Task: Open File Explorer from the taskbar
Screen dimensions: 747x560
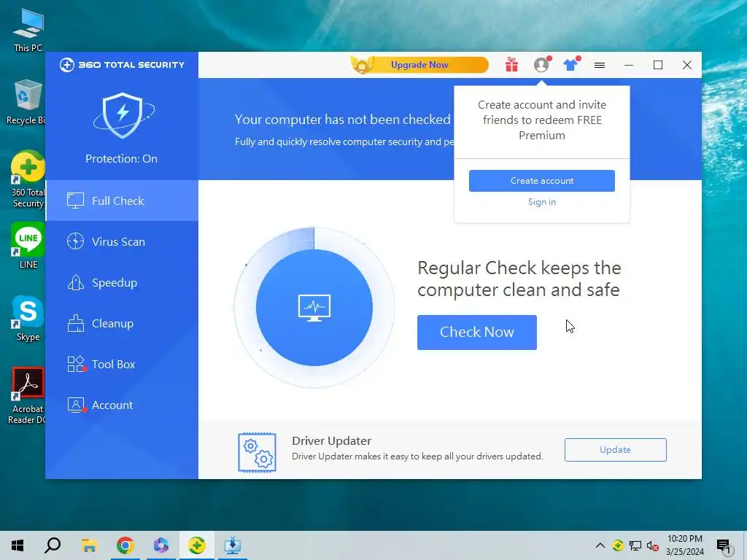Action: [89, 545]
